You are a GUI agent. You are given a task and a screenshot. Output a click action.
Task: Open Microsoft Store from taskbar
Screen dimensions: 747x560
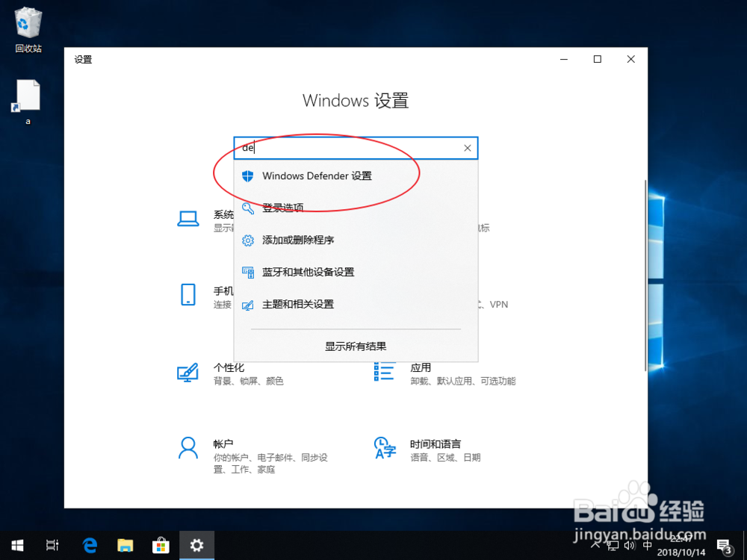tap(161, 545)
